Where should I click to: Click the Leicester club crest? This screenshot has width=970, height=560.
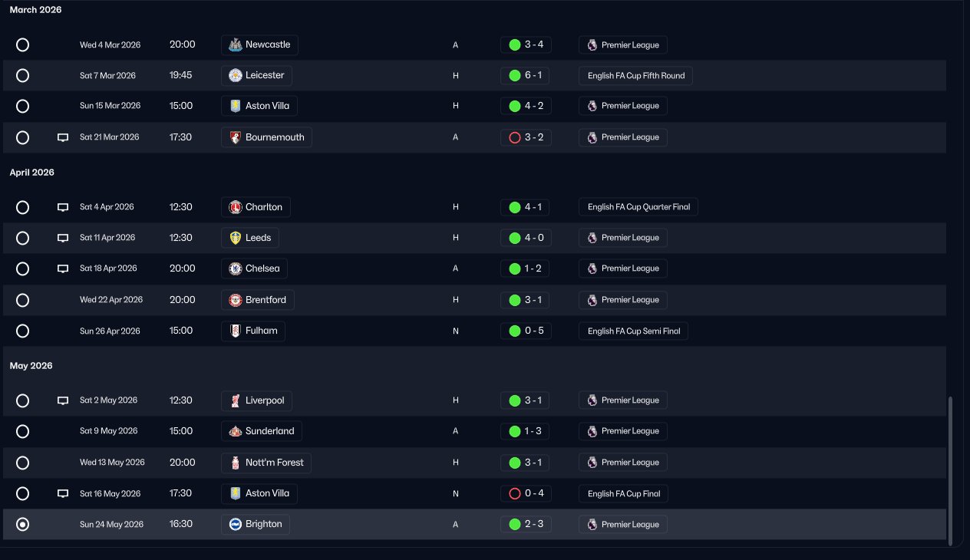(x=236, y=76)
